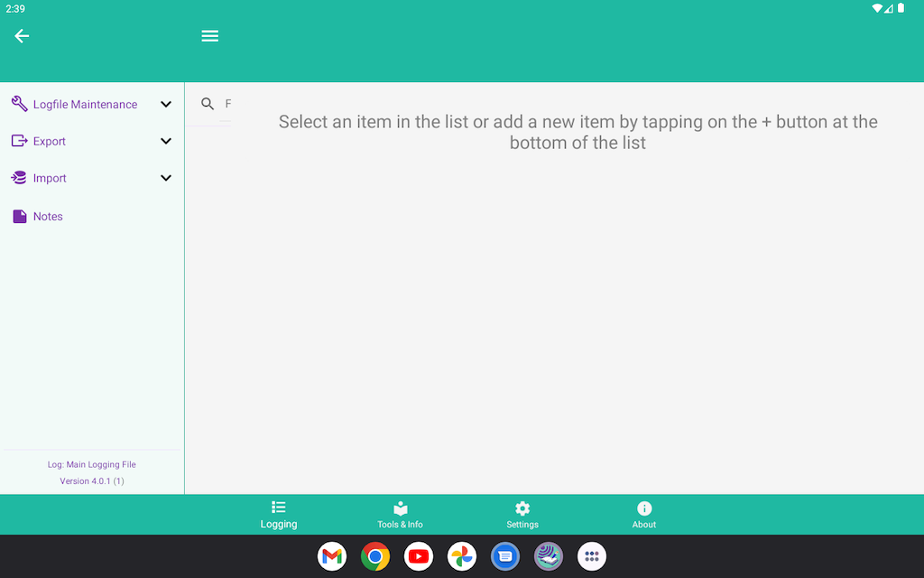Switch to the Logging tab

279,515
